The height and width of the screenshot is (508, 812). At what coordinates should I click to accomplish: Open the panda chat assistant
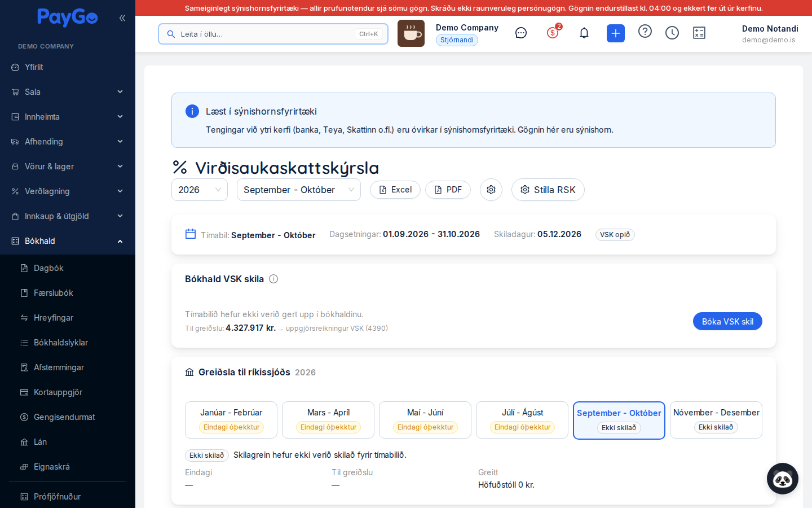click(783, 479)
